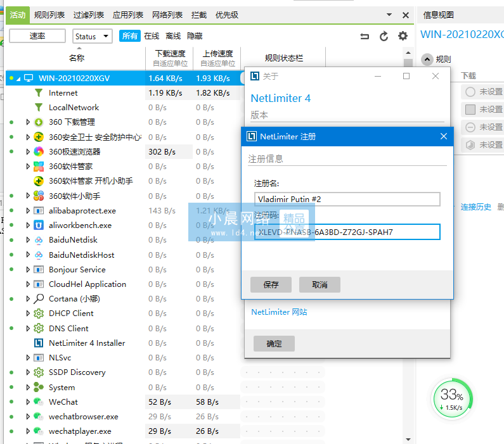Click the alibabaprotect.exe window icon
Image resolution: width=504 pixels, height=444 pixels.
tap(39, 211)
